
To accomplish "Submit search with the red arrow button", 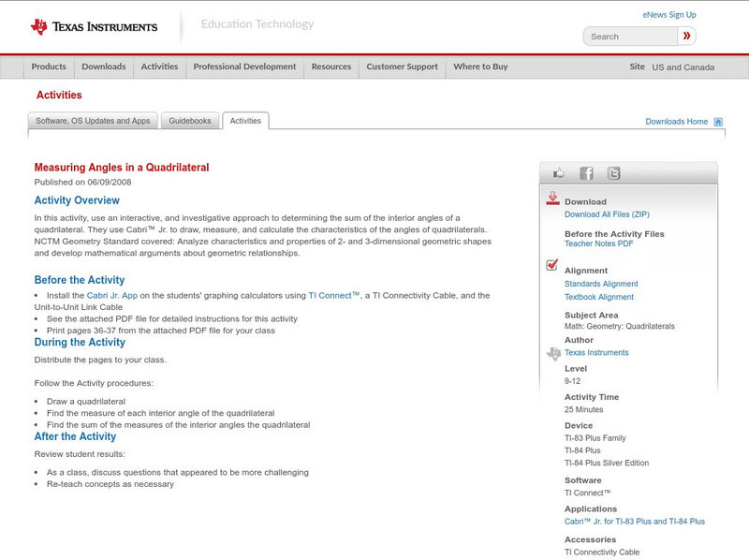I will click(686, 36).
